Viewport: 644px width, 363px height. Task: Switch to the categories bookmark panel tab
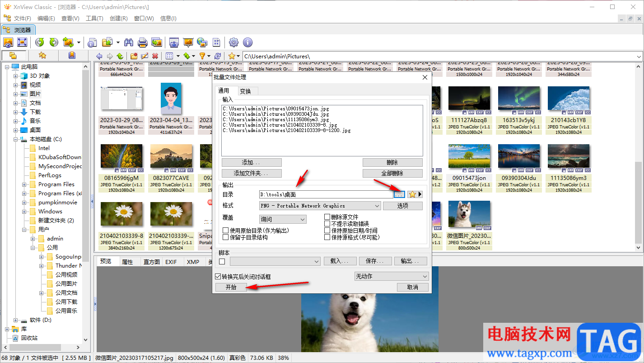point(72,56)
